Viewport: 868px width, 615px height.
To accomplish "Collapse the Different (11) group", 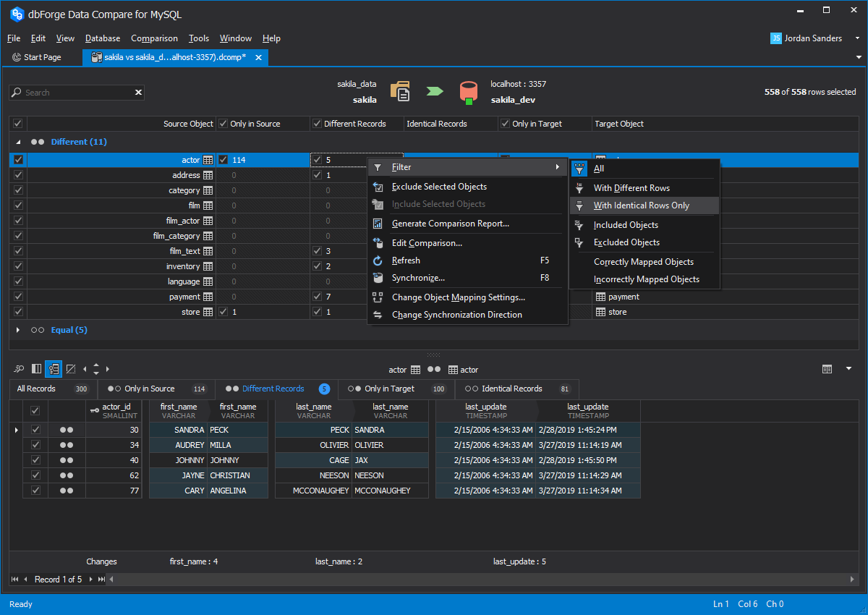I will pyautogui.click(x=18, y=142).
